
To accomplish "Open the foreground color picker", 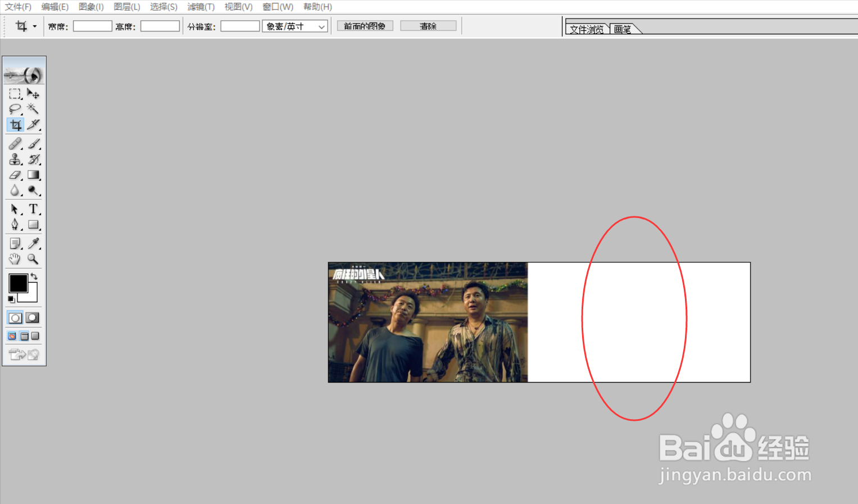I will pyautogui.click(x=17, y=283).
